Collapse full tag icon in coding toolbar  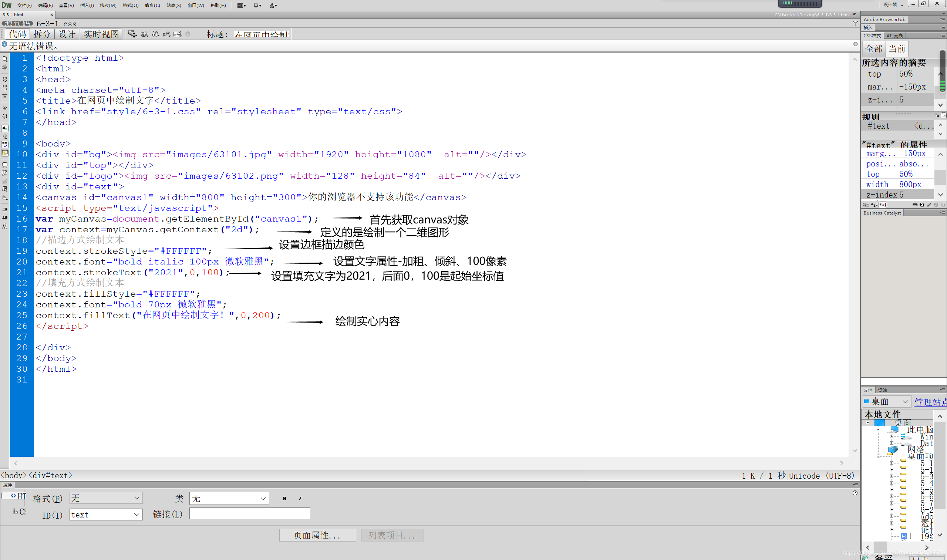coord(5,79)
